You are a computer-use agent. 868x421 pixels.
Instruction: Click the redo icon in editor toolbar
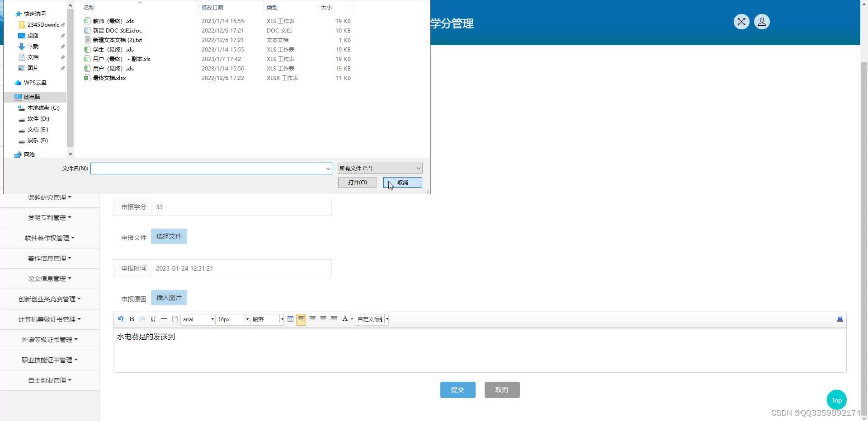142,319
